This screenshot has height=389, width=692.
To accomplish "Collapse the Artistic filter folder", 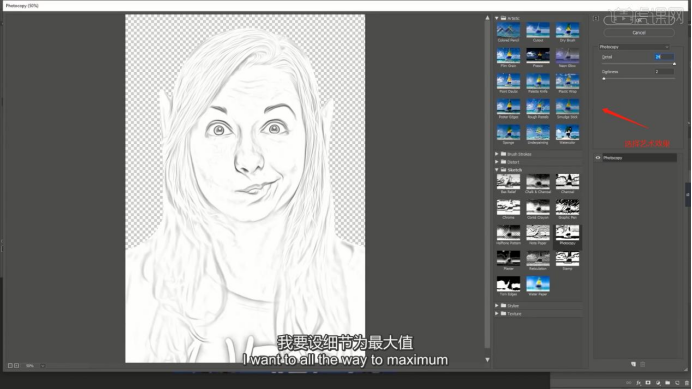I will click(496, 18).
